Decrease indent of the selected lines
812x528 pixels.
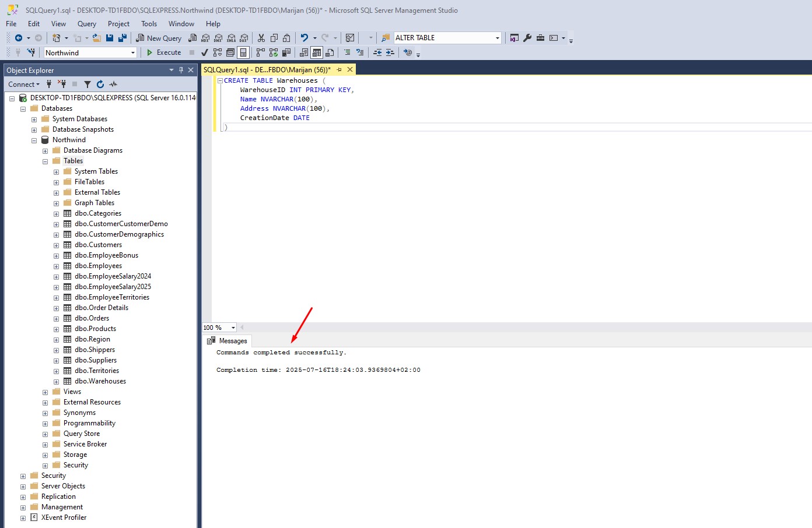coord(377,52)
